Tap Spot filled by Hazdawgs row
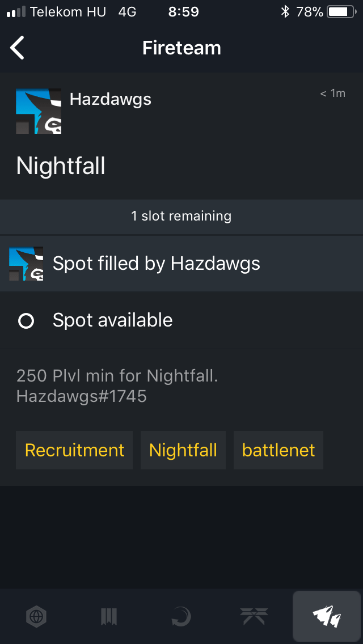Image resolution: width=363 pixels, height=644 pixels. [181, 264]
